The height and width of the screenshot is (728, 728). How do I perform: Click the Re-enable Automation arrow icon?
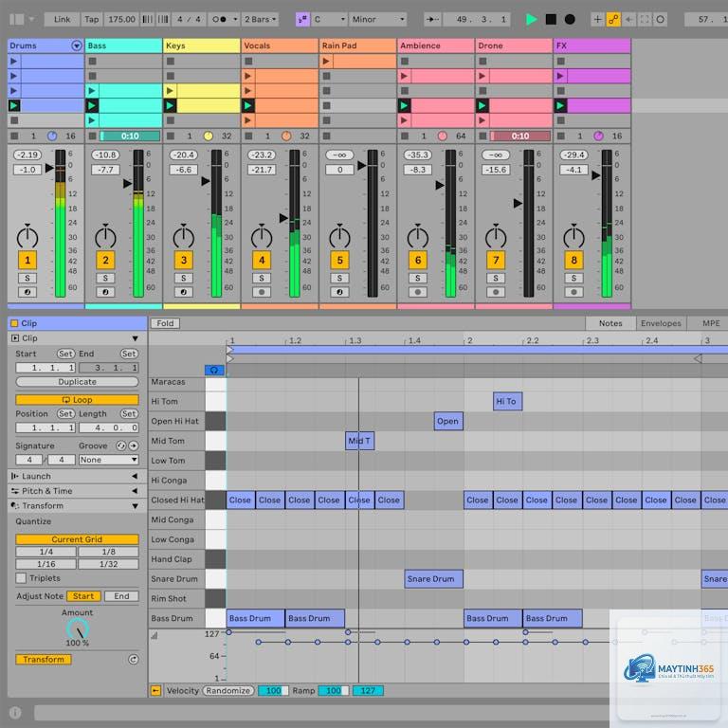629,20
